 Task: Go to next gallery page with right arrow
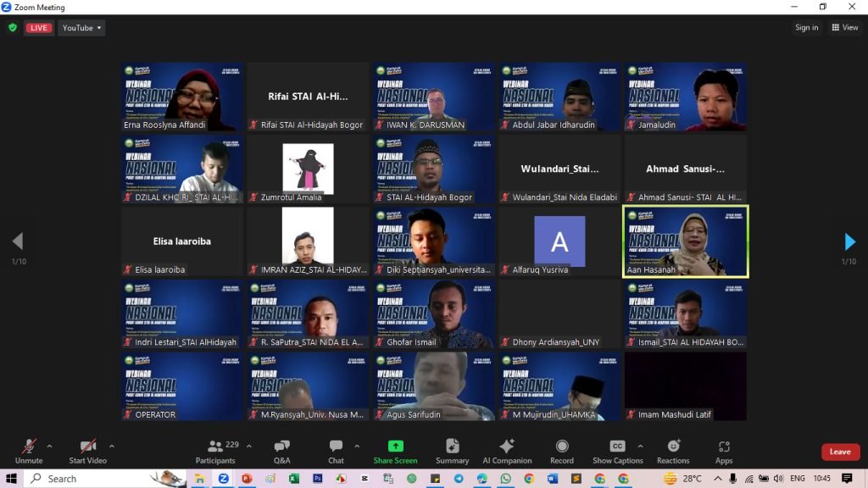849,242
